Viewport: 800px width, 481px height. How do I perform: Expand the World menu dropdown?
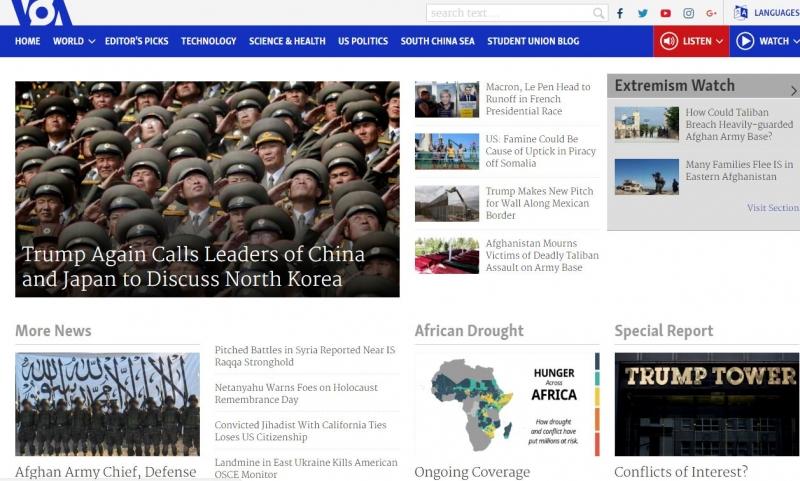[74, 41]
